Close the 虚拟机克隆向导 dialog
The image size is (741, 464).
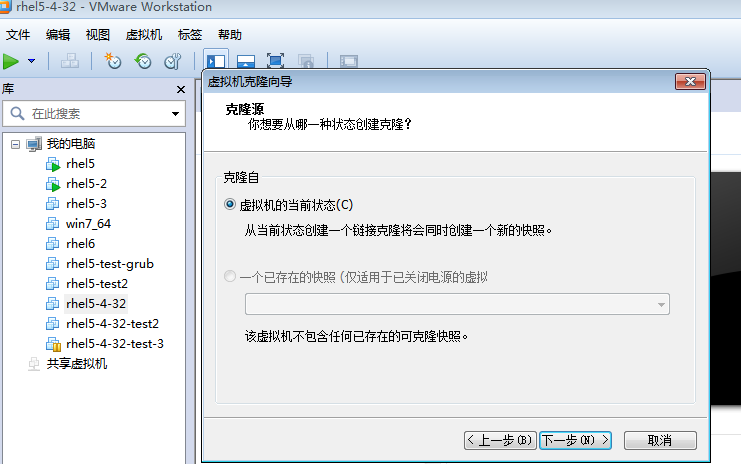(690, 82)
